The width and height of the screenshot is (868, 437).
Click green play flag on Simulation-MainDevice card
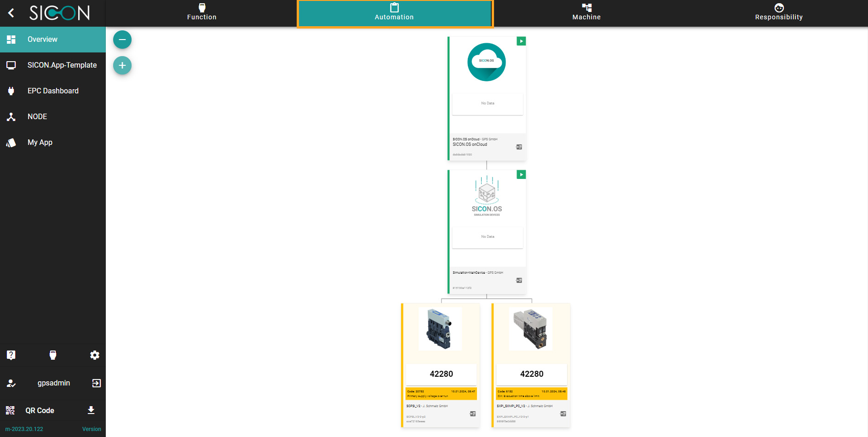(x=521, y=175)
